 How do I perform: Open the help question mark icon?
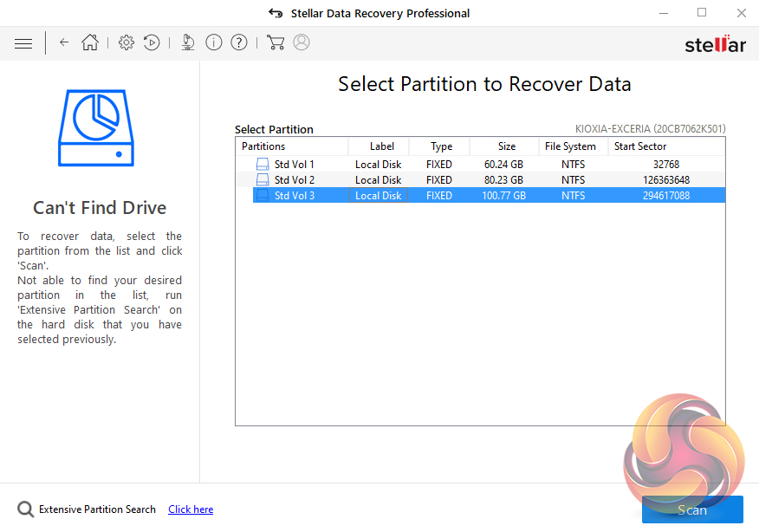pyautogui.click(x=239, y=42)
